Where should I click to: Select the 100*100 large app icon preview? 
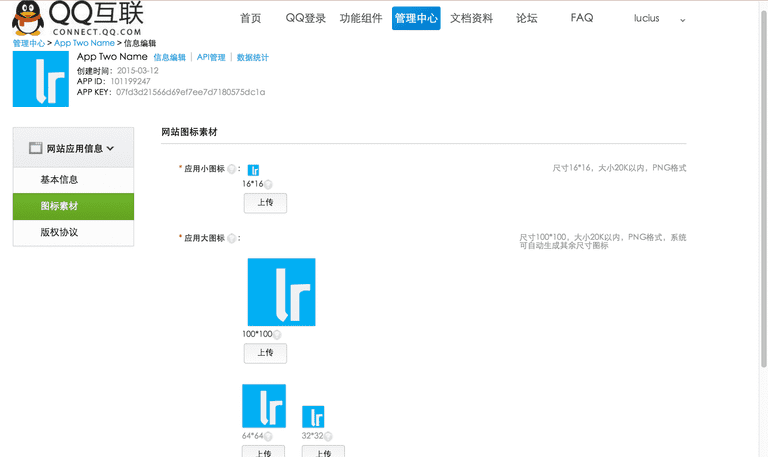(281, 292)
